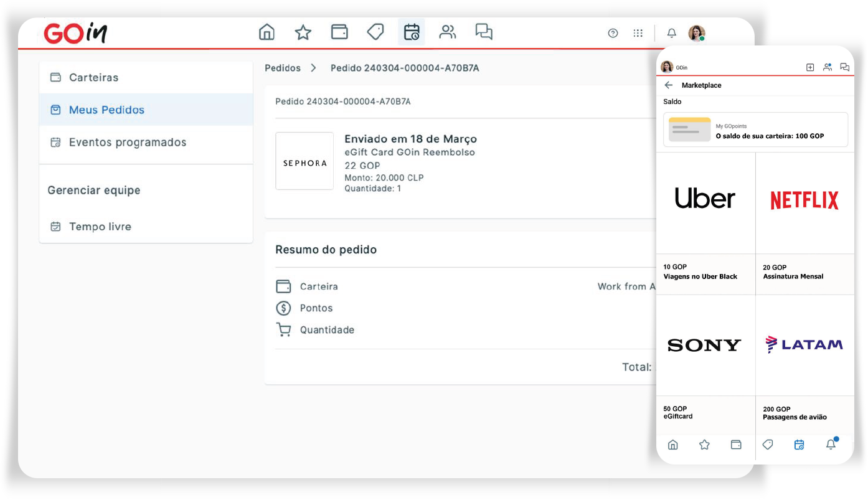This screenshot has height=500, width=868.
Task: Open the apps grid icon
Action: coord(638,33)
